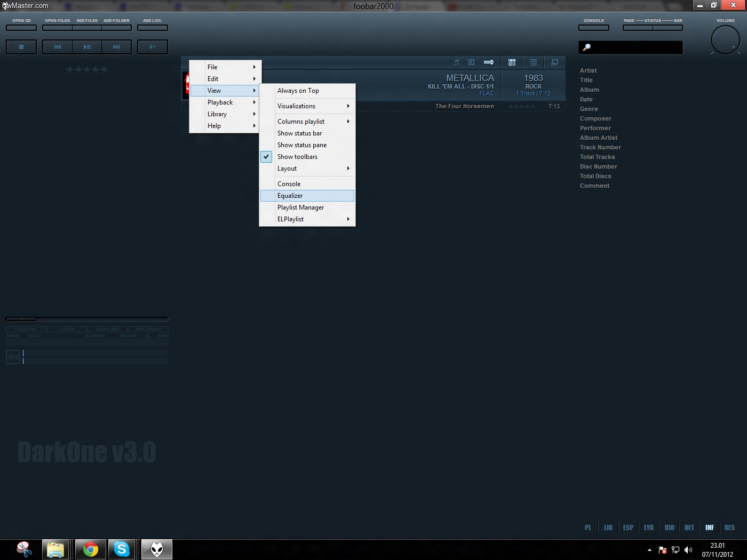Expand the Columns playlist submenu
Viewport: 747px width, 560px height.
pos(307,122)
